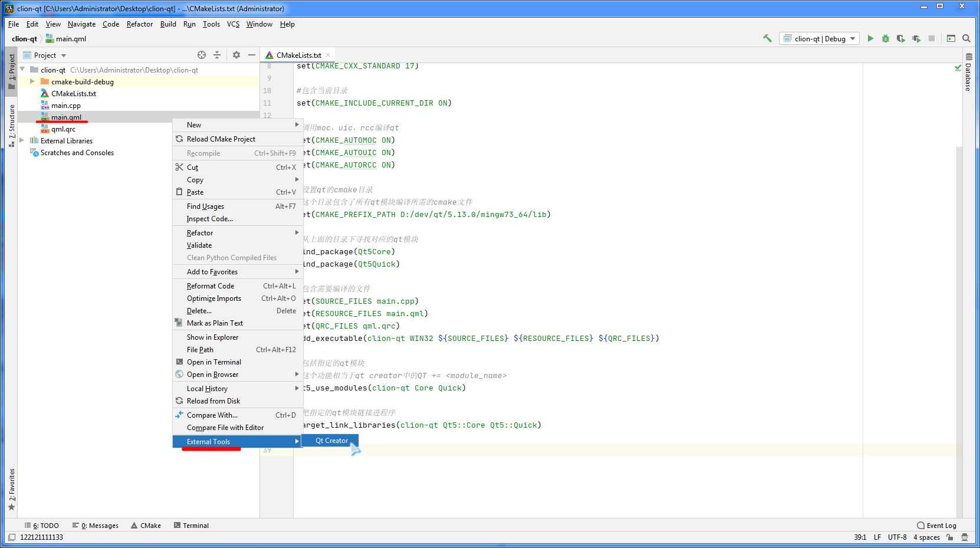Select qml.qrc in project tree
The height and width of the screenshot is (548, 980).
pos(63,129)
